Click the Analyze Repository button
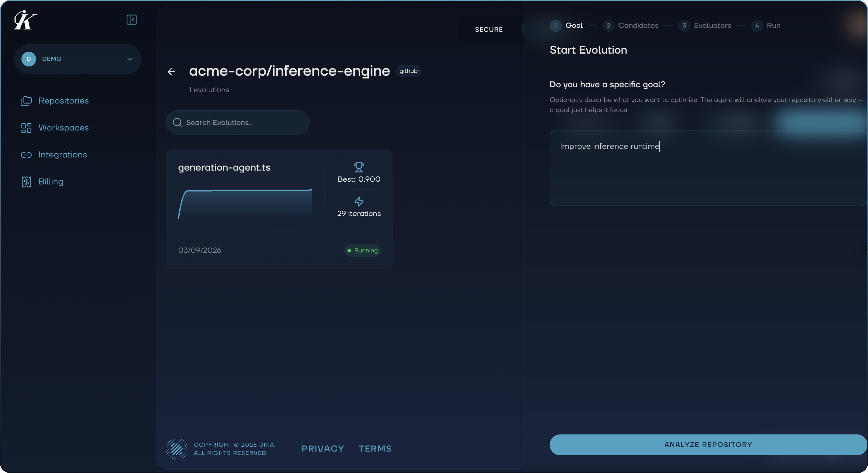Screen dimensions: 868x473 click(708, 444)
